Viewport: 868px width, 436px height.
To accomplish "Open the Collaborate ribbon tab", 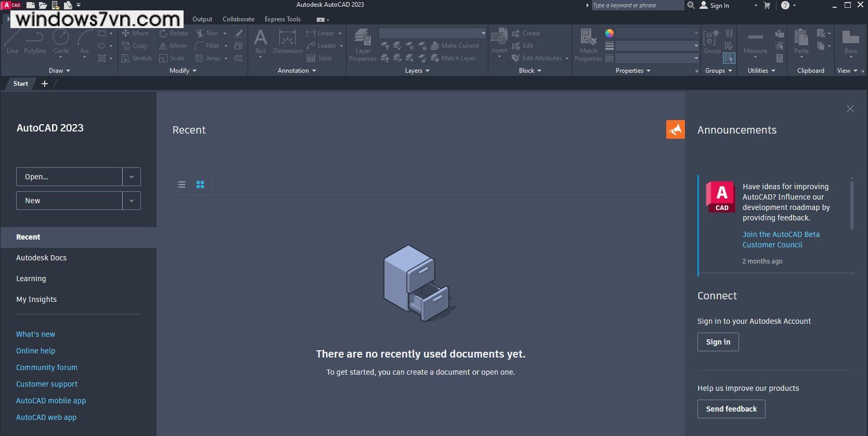I will point(238,19).
